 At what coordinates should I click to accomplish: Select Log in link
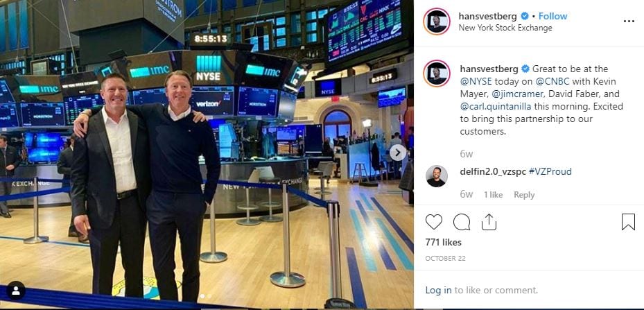tap(438, 291)
